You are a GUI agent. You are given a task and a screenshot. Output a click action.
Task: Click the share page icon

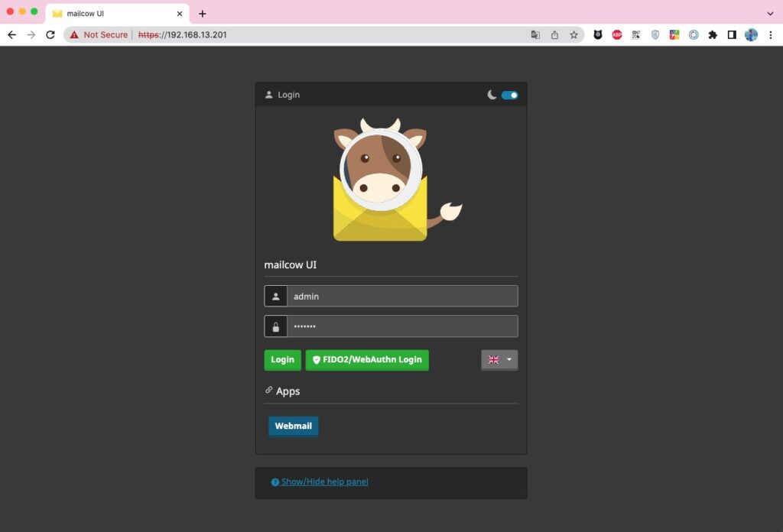pos(555,35)
